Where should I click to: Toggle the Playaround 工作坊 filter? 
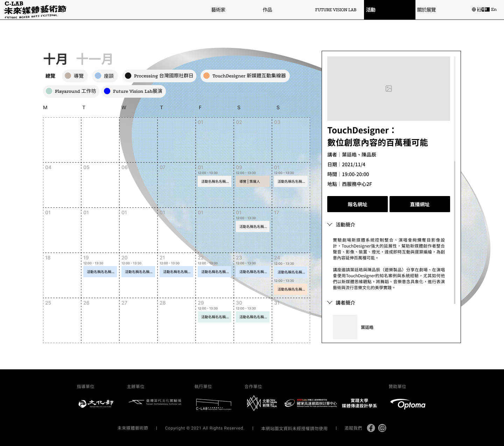point(71,91)
